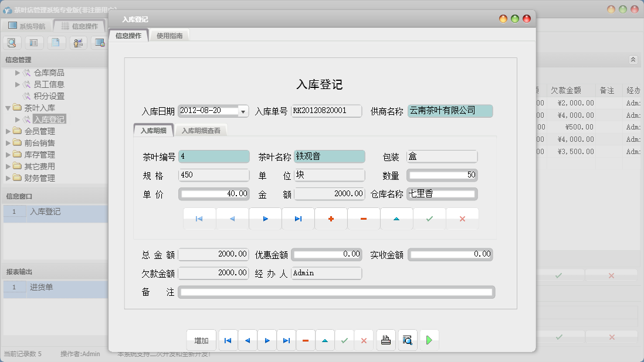Click the minus icon to delete the record

point(364,218)
